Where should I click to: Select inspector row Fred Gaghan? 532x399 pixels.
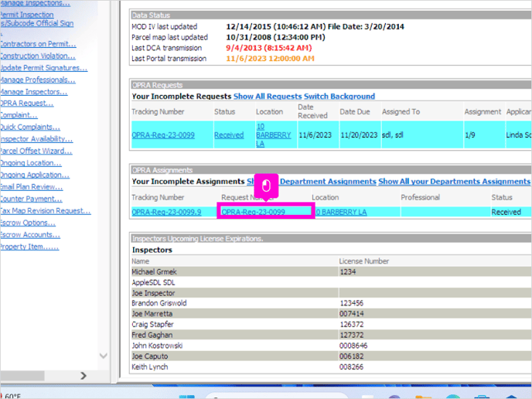point(331,335)
